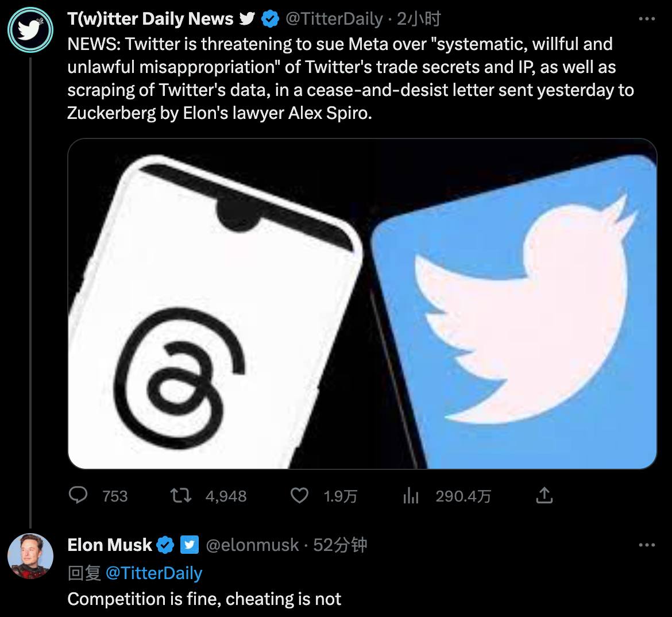Open more options on Elon Musk's reply
This screenshot has height=617, width=672.
pyautogui.click(x=647, y=545)
